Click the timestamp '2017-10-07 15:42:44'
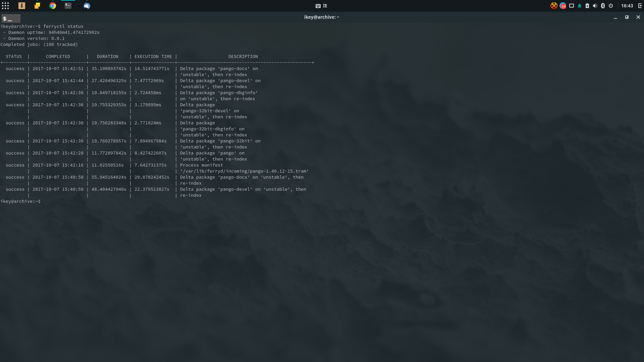 pyautogui.click(x=58, y=80)
